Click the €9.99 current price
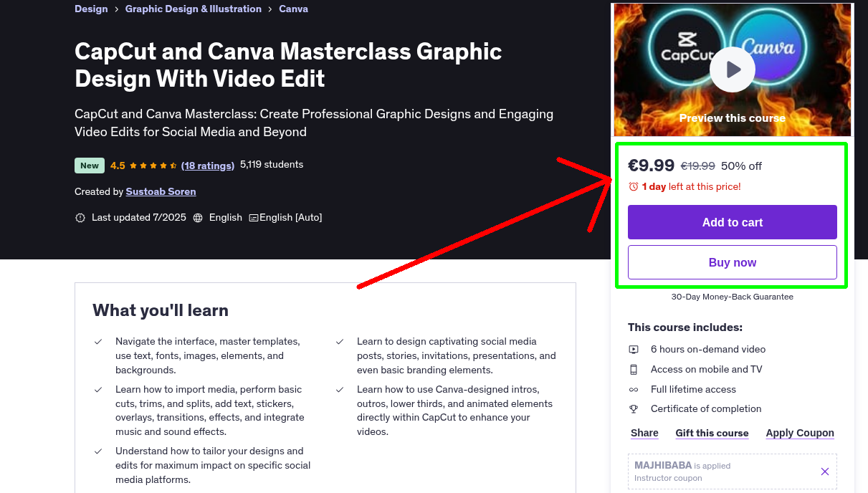Screen dimensions: 868x493 tap(652, 166)
